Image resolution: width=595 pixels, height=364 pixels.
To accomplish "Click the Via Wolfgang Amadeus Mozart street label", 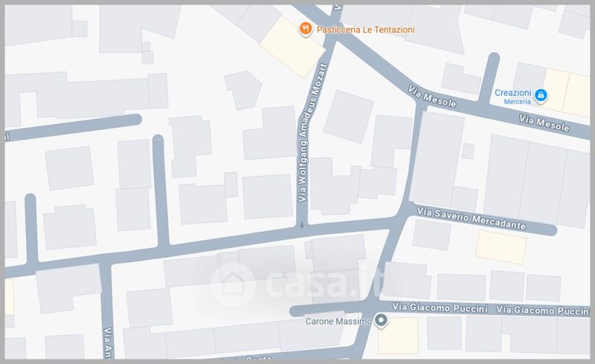I will (x=312, y=133).
